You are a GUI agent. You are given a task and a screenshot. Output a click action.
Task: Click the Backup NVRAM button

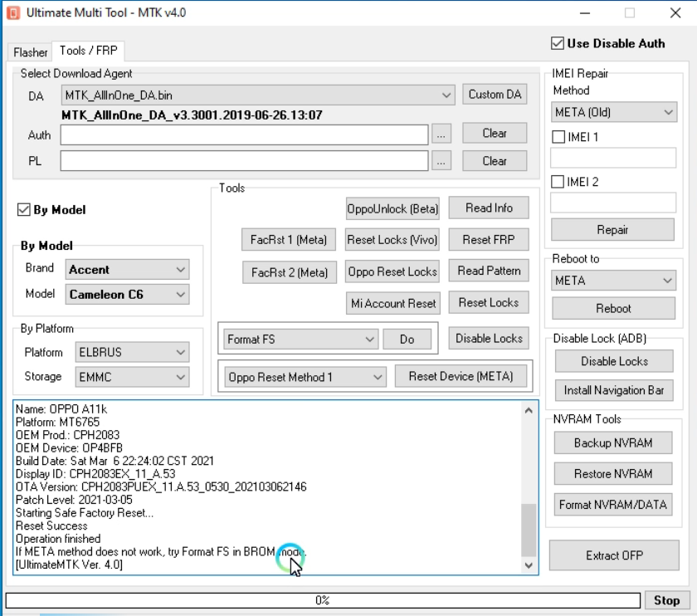tap(613, 443)
